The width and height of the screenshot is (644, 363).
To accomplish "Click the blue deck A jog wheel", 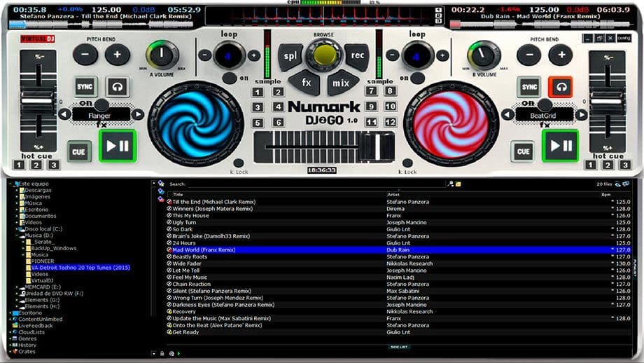I will click(x=196, y=124).
